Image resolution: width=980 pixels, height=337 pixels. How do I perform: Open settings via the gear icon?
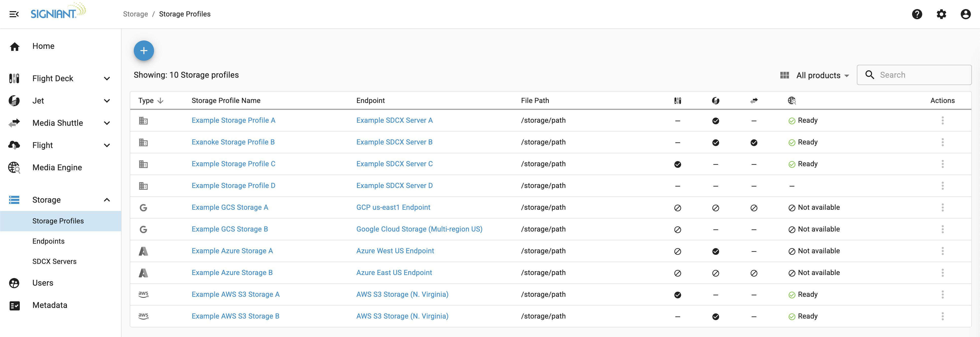click(941, 14)
